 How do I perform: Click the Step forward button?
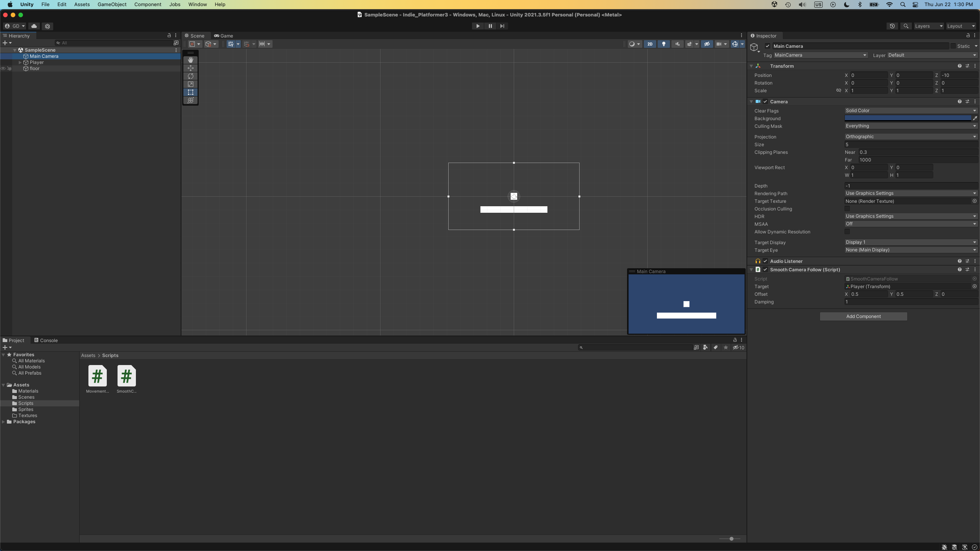[x=502, y=26]
